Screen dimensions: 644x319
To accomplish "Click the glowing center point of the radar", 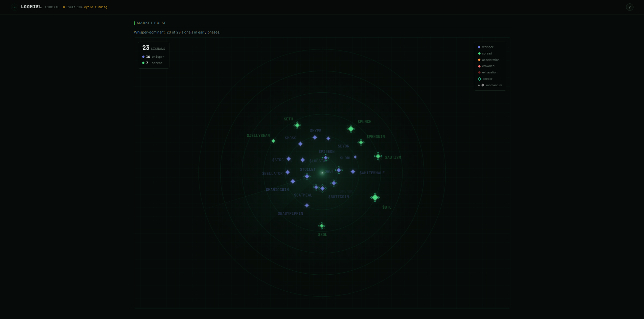I will click(x=322, y=173).
